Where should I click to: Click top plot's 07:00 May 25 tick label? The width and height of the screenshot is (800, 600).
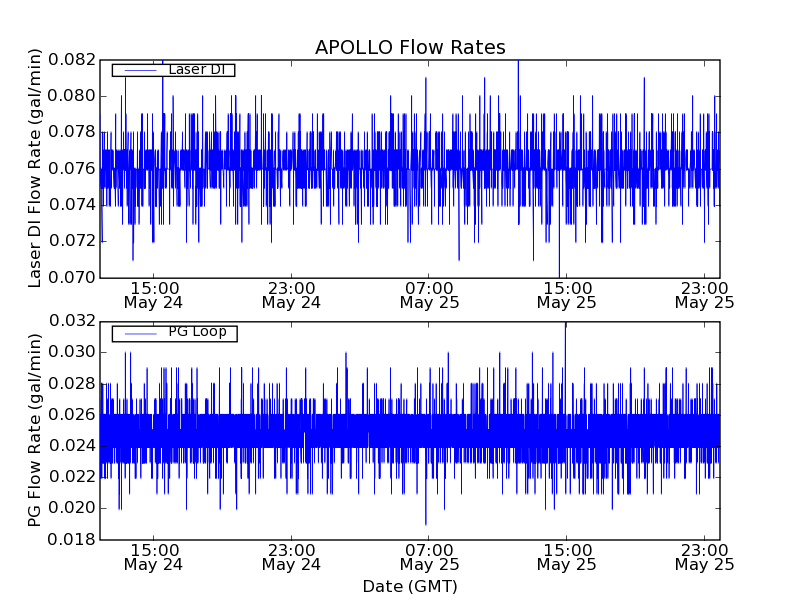(429, 293)
